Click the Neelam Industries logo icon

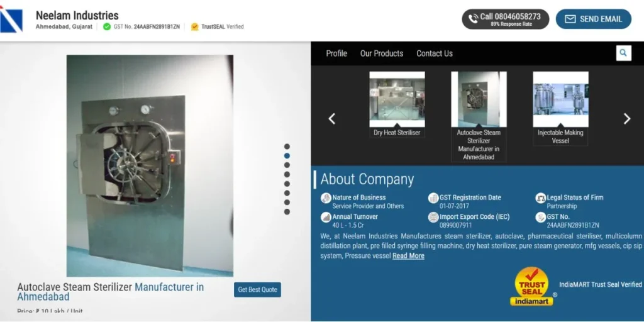(x=11, y=20)
